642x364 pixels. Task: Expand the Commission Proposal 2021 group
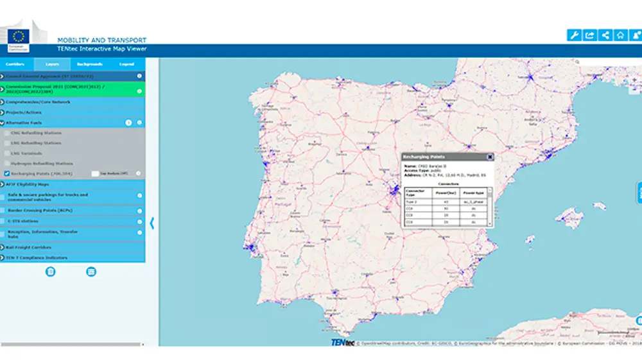[x=2, y=89]
